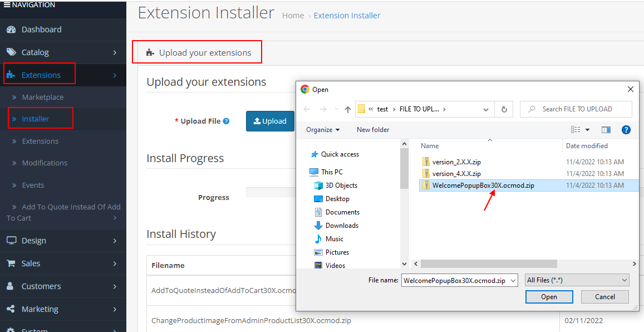Click the Sales shopping cart icon
Viewport: 644px width, 332px height.
click(11, 263)
